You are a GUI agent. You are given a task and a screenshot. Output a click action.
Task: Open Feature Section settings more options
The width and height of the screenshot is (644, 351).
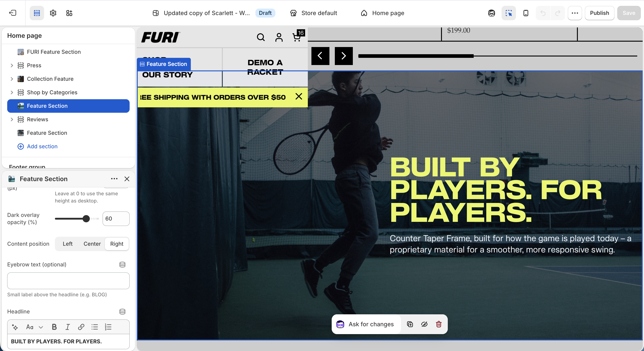pos(114,179)
